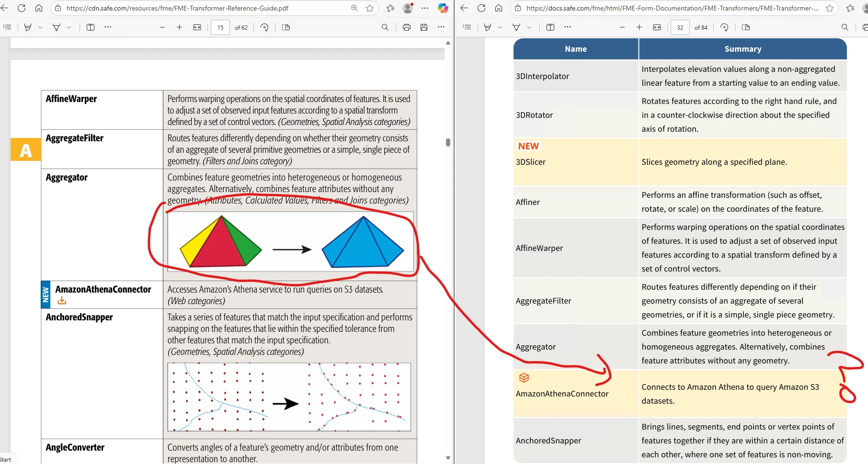This screenshot has height=464, width=868.
Task: Select highlight tool in left PDF toolbar
Action: tap(28, 27)
